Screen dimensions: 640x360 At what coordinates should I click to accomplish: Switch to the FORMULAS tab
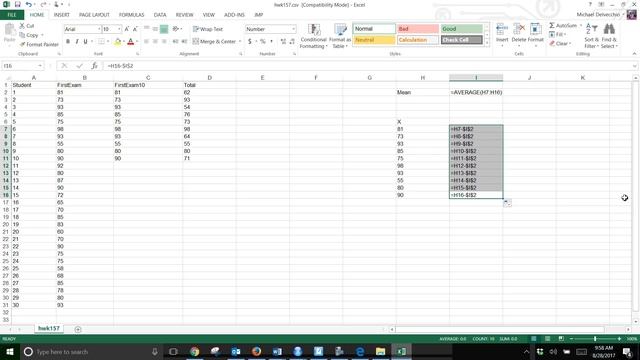(131, 15)
